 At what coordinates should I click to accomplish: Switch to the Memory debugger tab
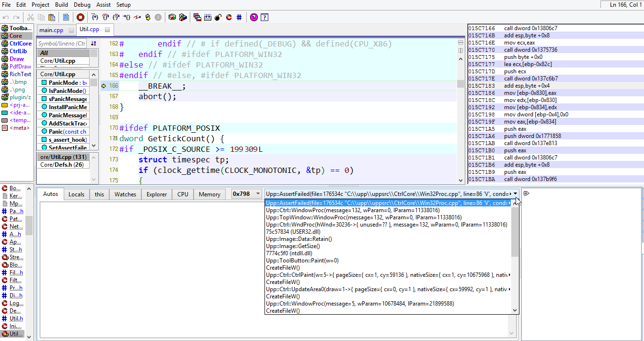pos(209,194)
